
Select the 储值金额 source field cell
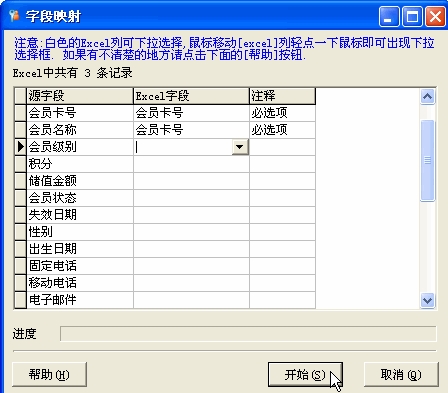pyautogui.click(x=80, y=181)
